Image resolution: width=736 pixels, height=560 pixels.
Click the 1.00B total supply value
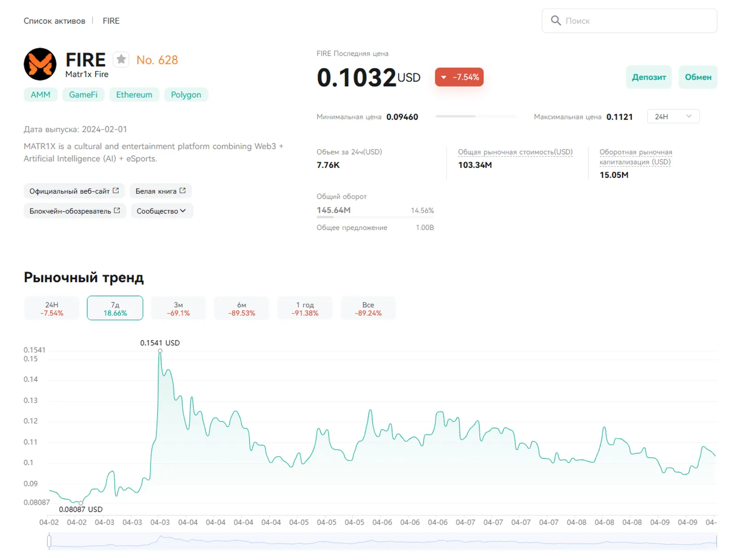[x=425, y=227]
